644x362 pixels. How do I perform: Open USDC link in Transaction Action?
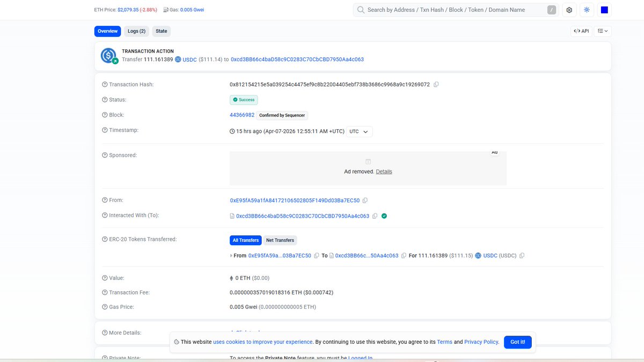(189, 60)
